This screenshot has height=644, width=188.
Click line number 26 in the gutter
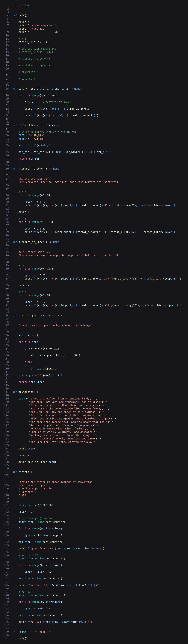pyautogui.click(x=7, y=89)
